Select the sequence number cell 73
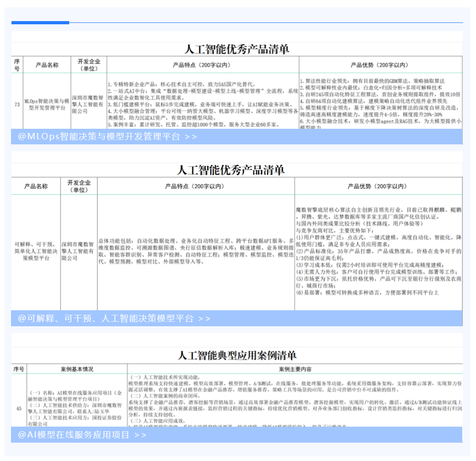Image resolution: width=476 pixels, height=461 pixels. (17, 104)
